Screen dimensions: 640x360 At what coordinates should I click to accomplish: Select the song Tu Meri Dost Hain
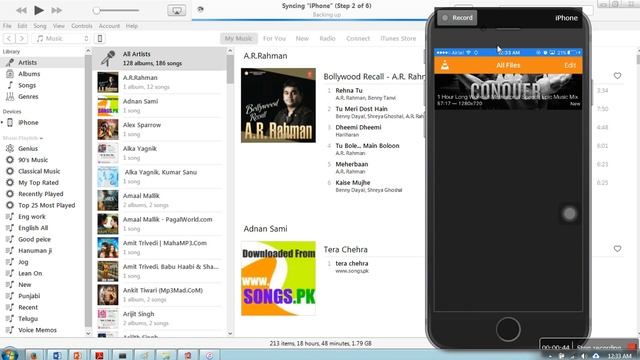coord(361,109)
